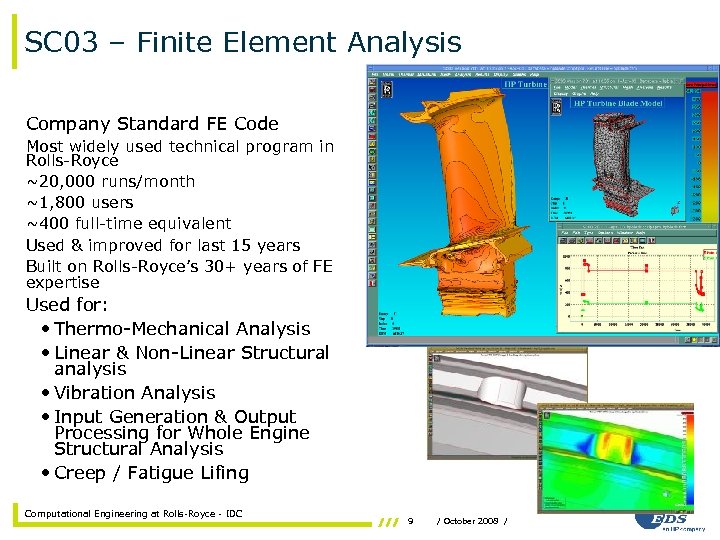720x540 pixels.
Task: Click the vertical red-to-yellow contour legend bar
Action: tap(709, 156)
